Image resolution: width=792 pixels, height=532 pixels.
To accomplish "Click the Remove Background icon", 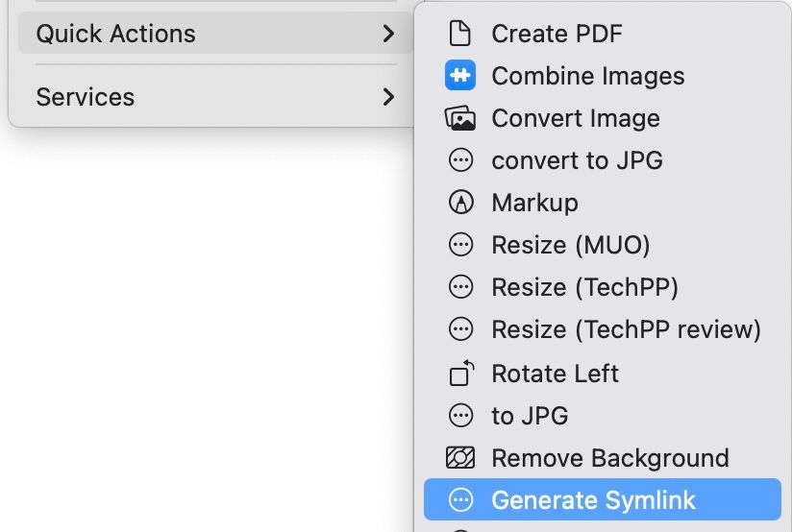I will click(461, 458).
